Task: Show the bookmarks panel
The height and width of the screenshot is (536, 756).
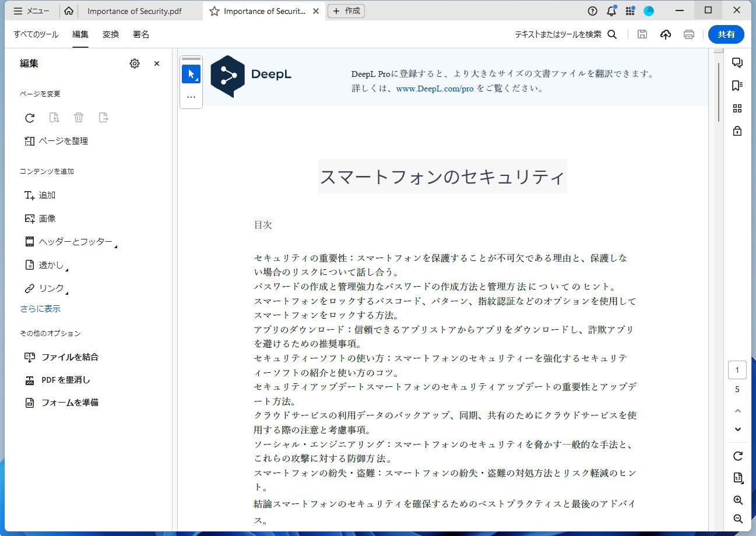Action: coord(737,85)
